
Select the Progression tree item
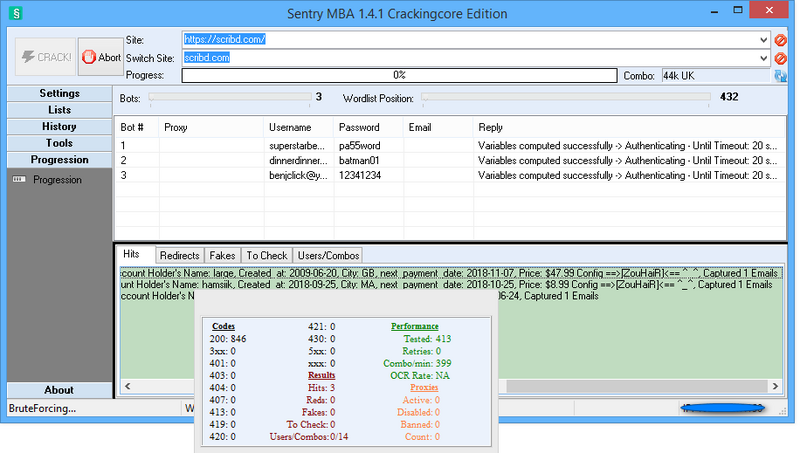tap(57, 180)
